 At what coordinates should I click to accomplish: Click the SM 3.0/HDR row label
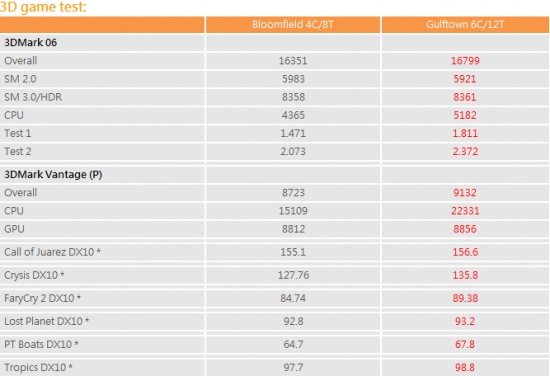33,97
